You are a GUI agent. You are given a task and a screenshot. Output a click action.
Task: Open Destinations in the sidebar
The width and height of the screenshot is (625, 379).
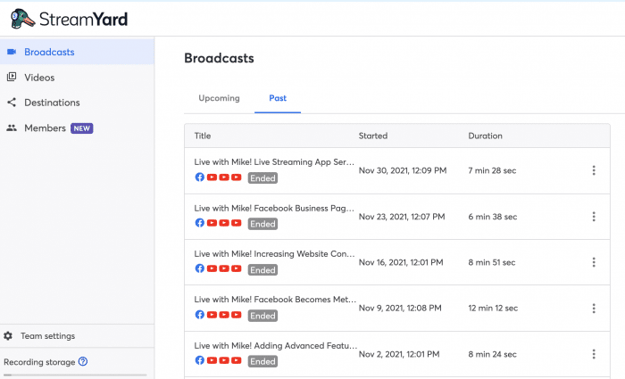tap(77, 102)
